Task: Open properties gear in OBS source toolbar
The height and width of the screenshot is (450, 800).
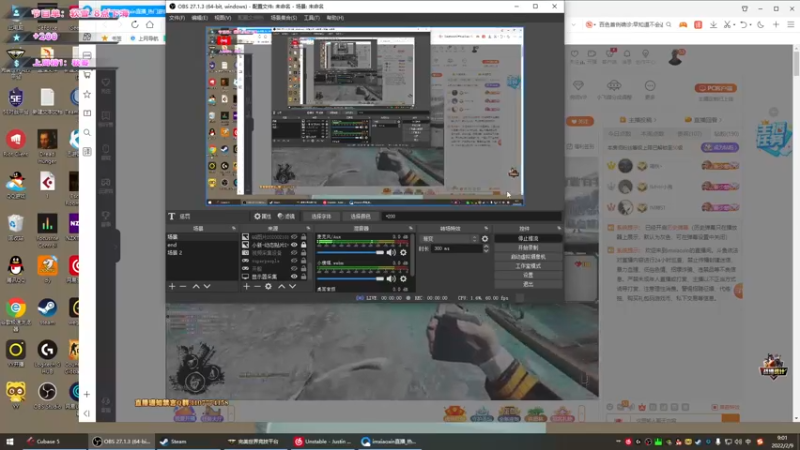Action: click(x=263, y=216)
